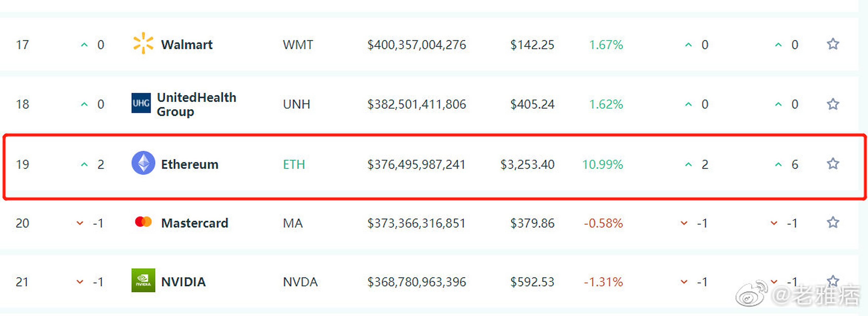The width and height of the screenshot is (868, 316).
Task: Click the Ethereum diamond logo icon
Action: [143, 163]
